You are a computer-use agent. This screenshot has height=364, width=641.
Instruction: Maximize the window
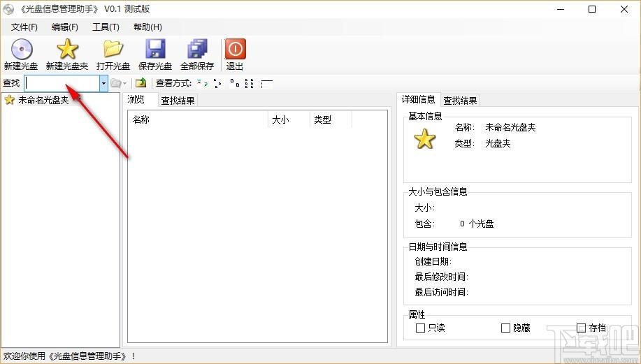point(592,9)
